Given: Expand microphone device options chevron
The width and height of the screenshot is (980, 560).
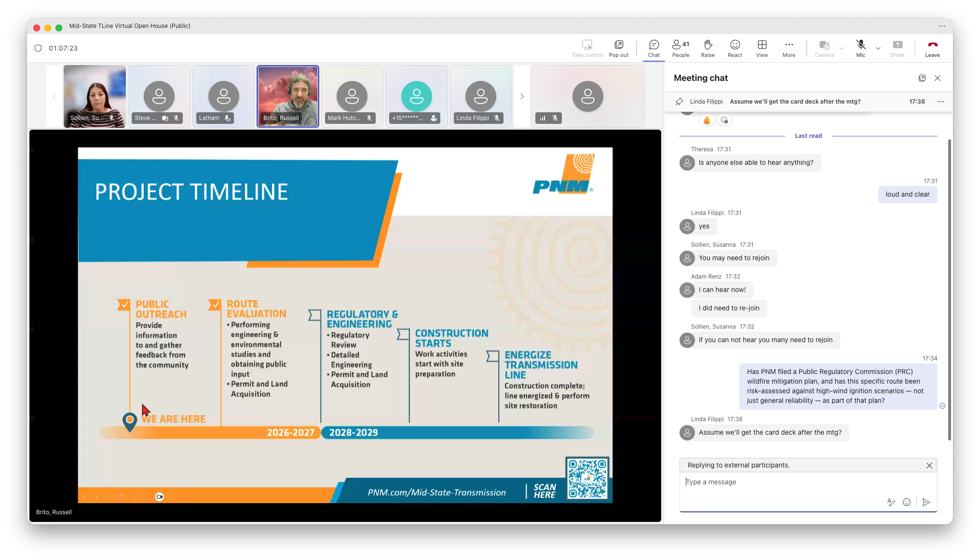Looking at the screenshot, I should [878, 48].
